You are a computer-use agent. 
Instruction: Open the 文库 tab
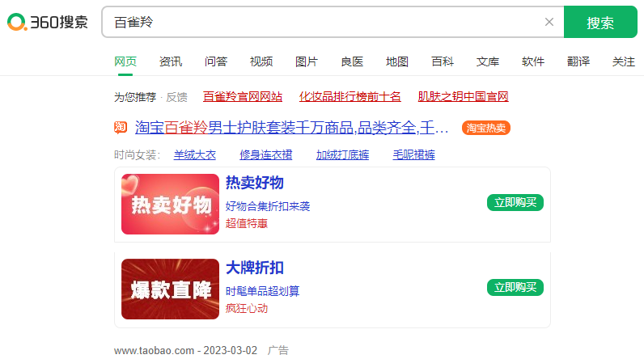click(488, 62)
